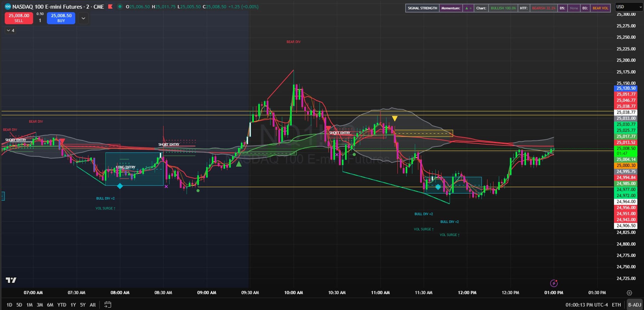Screen dimensions: 644x310
Task: Click the white 24,906.50 price axis label
Action: coord(626,226)
